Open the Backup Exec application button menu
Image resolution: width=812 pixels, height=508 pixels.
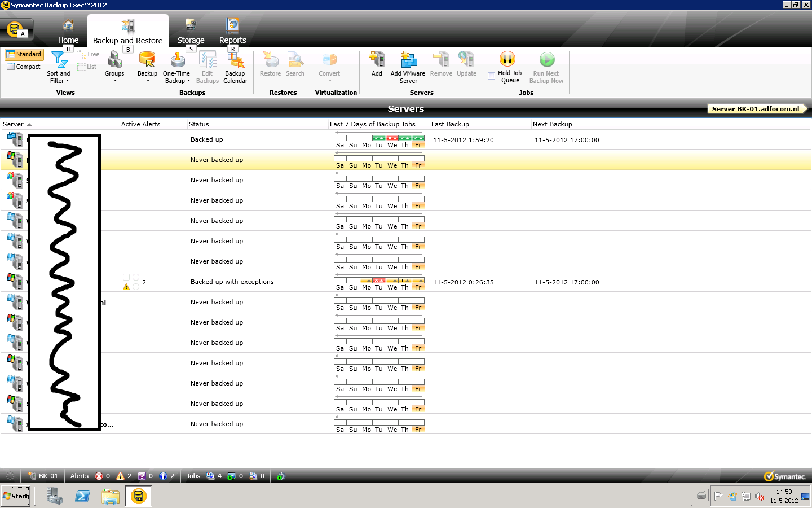pyautogui.click(x=16, y=29)
